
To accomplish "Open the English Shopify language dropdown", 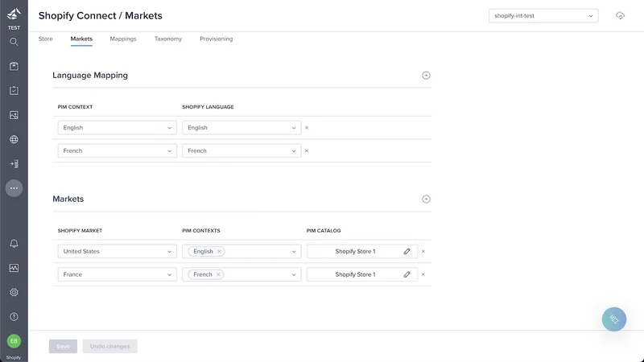I will click(x=242, y=128).
